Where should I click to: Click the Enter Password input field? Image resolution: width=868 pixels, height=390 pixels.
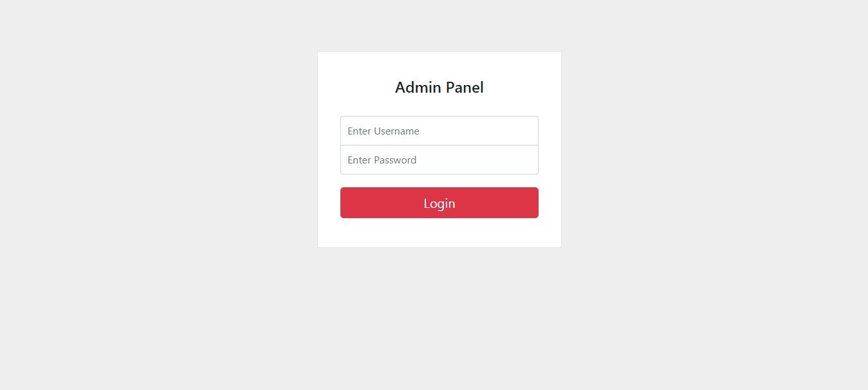pos(439,160)
